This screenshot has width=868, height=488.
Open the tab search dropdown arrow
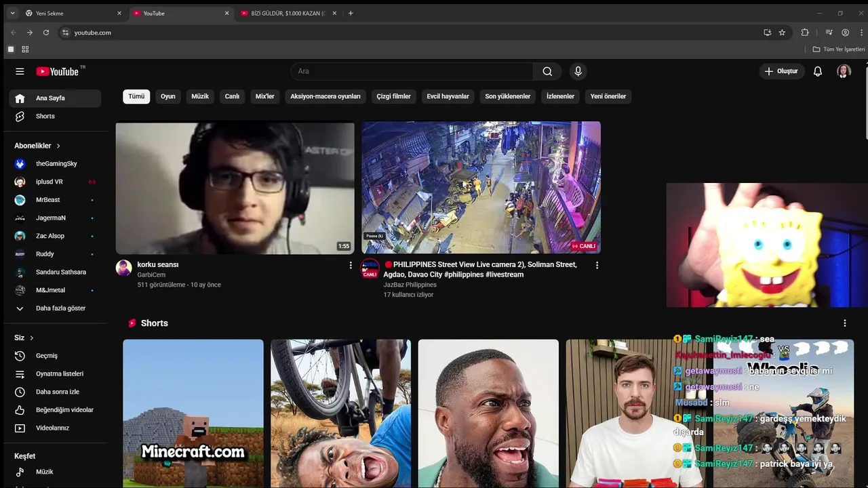coord(12,13)
